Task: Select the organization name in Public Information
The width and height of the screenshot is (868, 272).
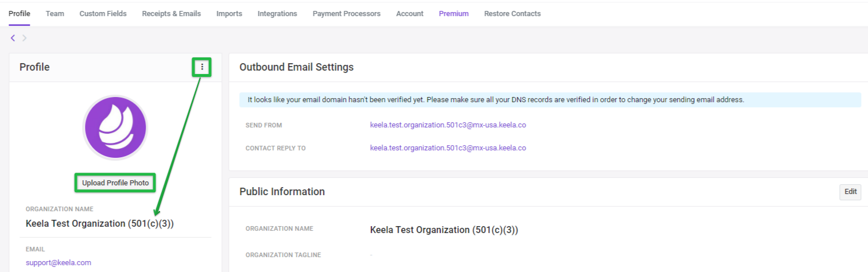Action: coord(444,230)
